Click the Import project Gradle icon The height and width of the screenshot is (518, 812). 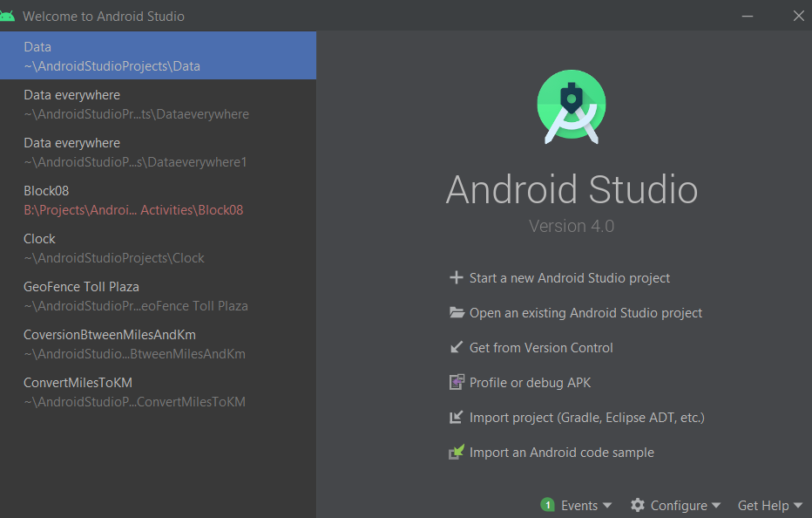coord(457,417)
